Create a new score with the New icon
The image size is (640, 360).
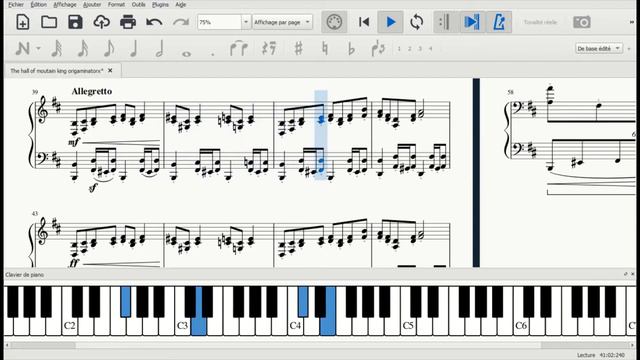click(x=22, y=22)
